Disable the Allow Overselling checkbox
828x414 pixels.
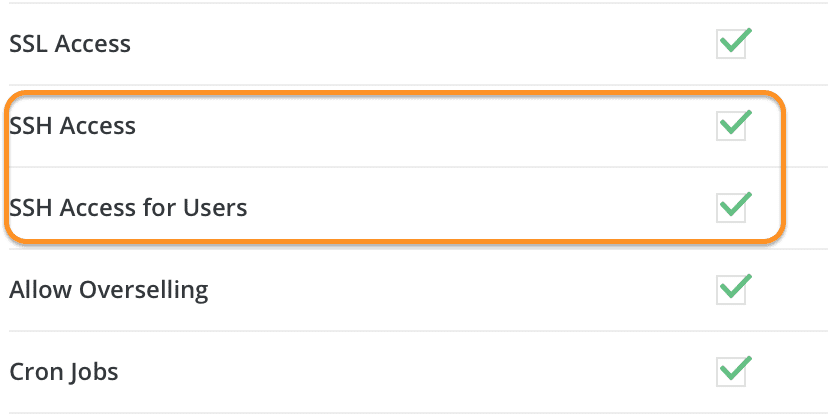tap(732, 291)
